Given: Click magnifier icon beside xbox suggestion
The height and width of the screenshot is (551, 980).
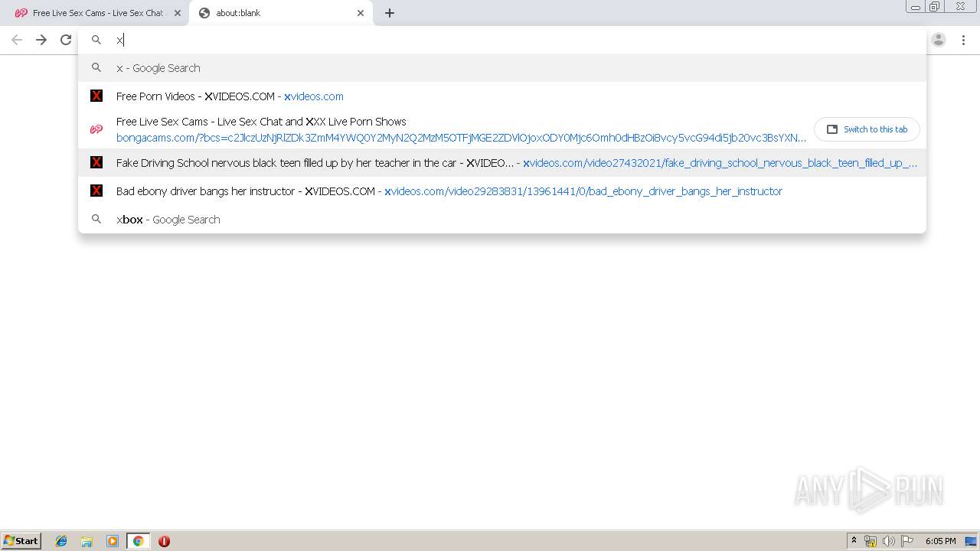Looking at the screenshot, I should 96,220.
